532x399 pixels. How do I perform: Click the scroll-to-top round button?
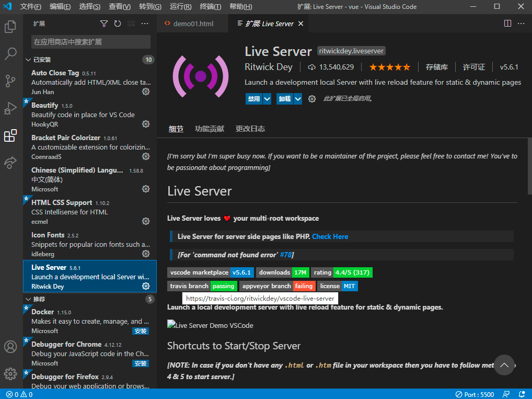click(504, 365)
